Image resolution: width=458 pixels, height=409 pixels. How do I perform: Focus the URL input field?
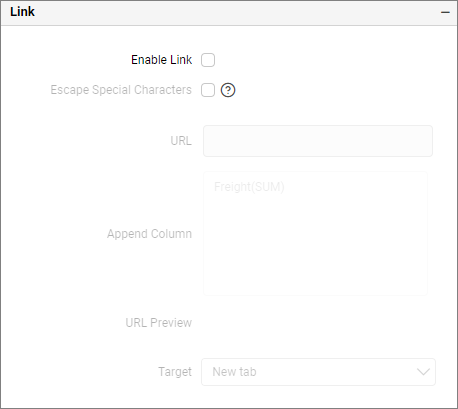coord(318,141)
